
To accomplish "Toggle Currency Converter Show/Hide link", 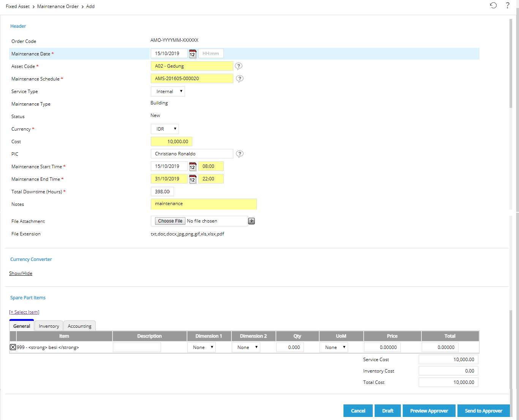I will [x=21, y=273].
